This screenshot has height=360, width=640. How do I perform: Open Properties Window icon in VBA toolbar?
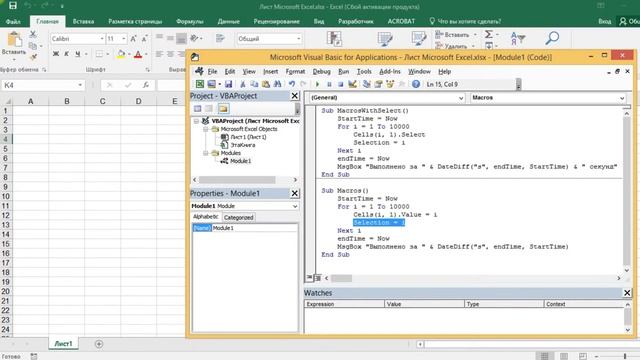point(378,84)
